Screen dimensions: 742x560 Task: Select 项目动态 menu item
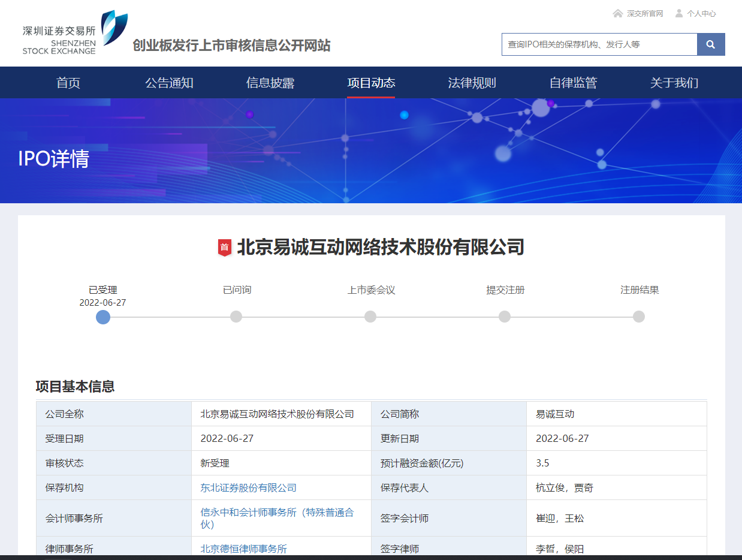(371, 83)
